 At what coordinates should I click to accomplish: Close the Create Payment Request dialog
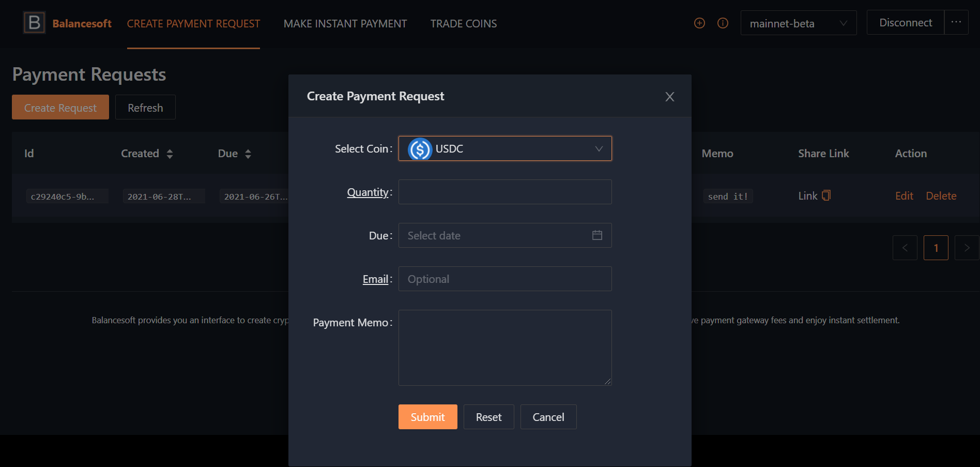coord(670,97)
